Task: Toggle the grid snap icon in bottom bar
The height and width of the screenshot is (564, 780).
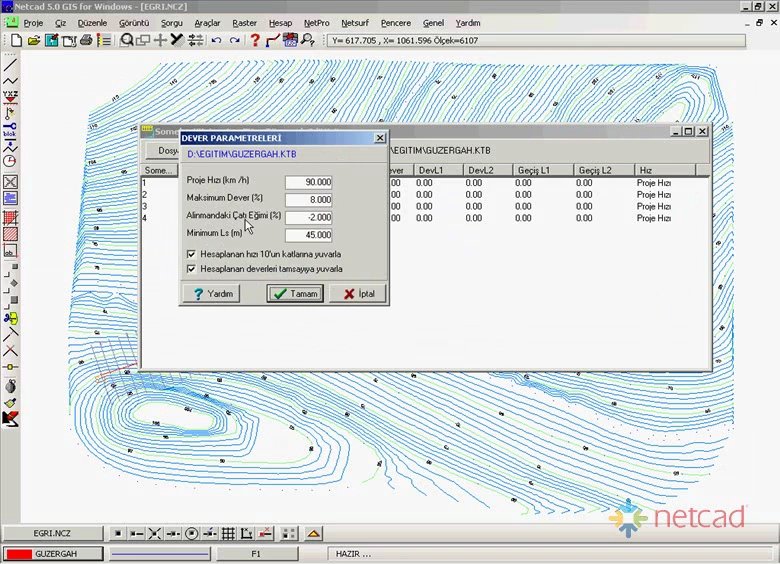Action: click(x=228, y=534)
